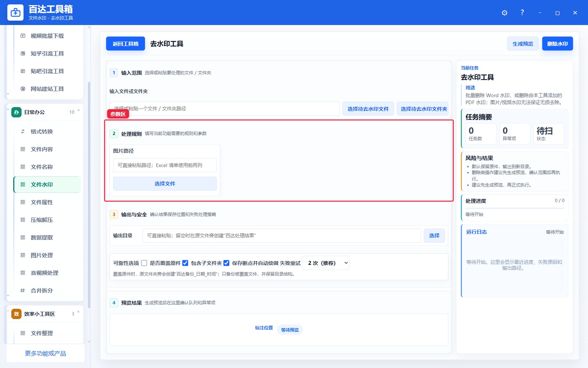Click the 用途 label in 当前任务 panel
This screenshot has height=368, width=588.
click(x=470, y=88)
